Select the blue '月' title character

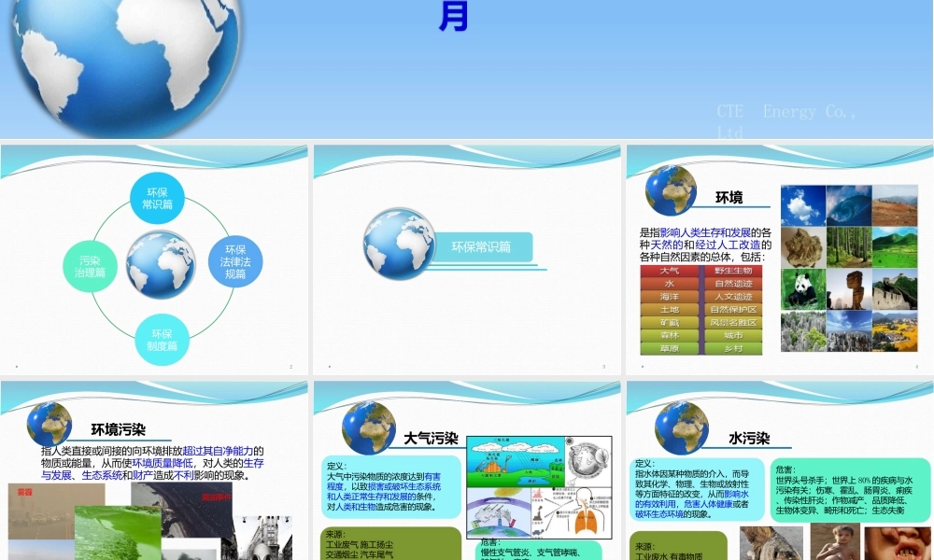point(453,16)
